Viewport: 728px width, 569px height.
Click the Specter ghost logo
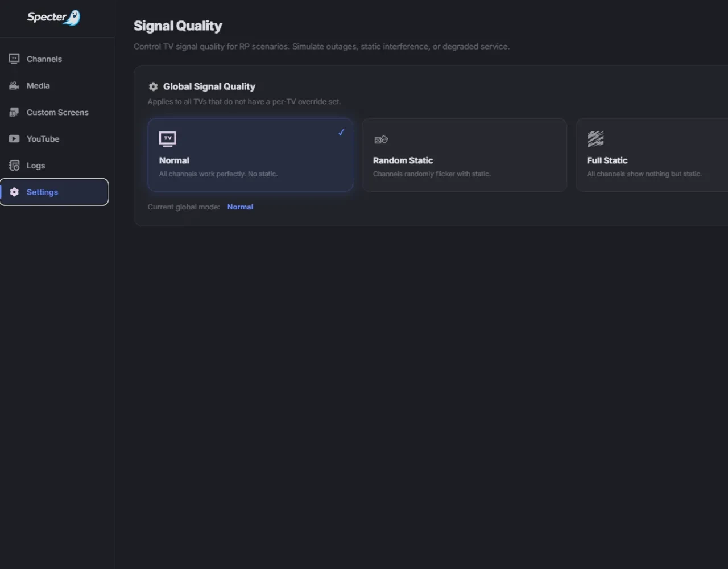54,18
